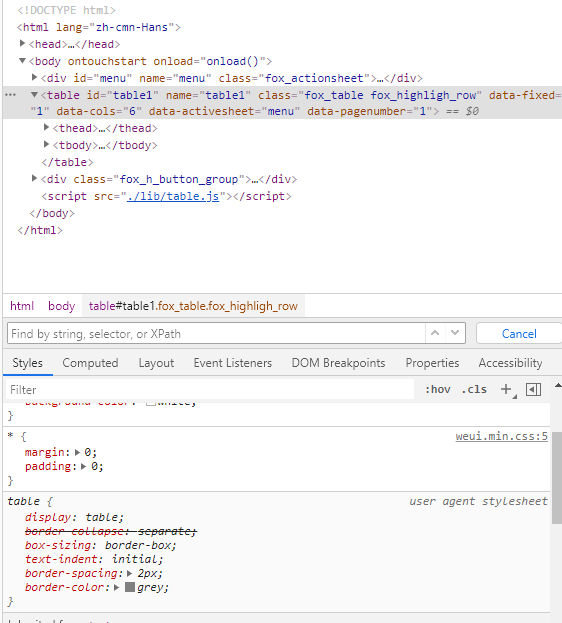Click the styles pane scrollbar thumb
This screenshot has width=562, height=623.
(557, 478)
